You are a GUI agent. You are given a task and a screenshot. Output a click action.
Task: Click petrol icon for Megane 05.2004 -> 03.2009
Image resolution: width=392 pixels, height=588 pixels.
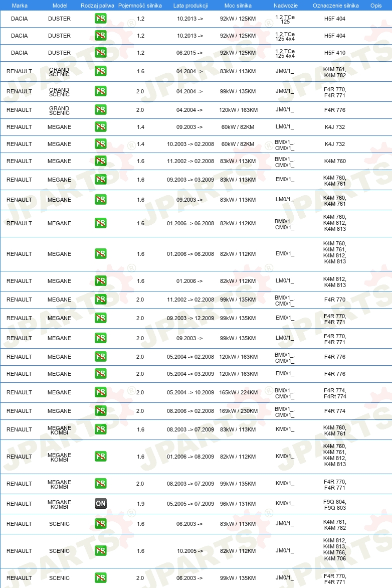pos(100,373)
